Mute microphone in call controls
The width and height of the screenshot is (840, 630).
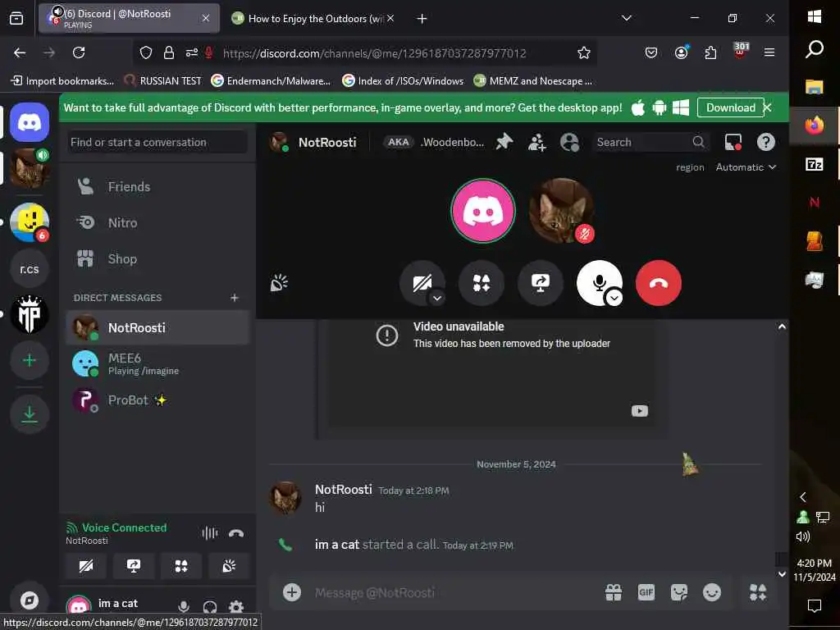599,282
